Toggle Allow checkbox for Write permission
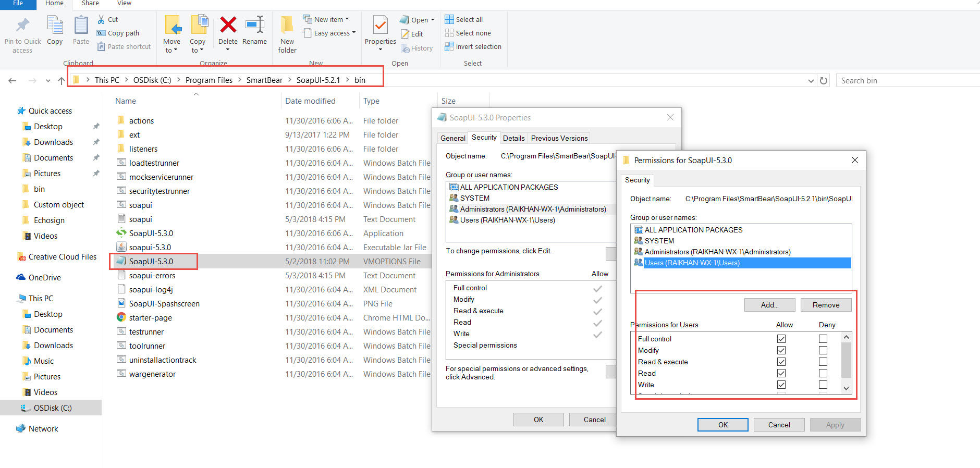Image resolution: width=980 pixels, height=468 pixels. (x=781, y=385)
